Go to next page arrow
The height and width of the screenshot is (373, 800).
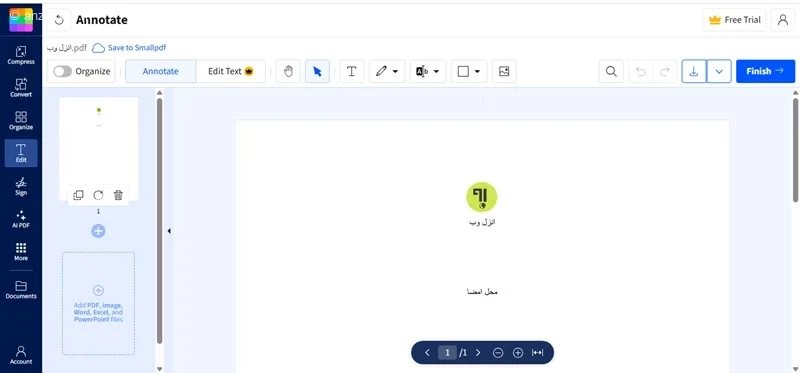(478, 353)
